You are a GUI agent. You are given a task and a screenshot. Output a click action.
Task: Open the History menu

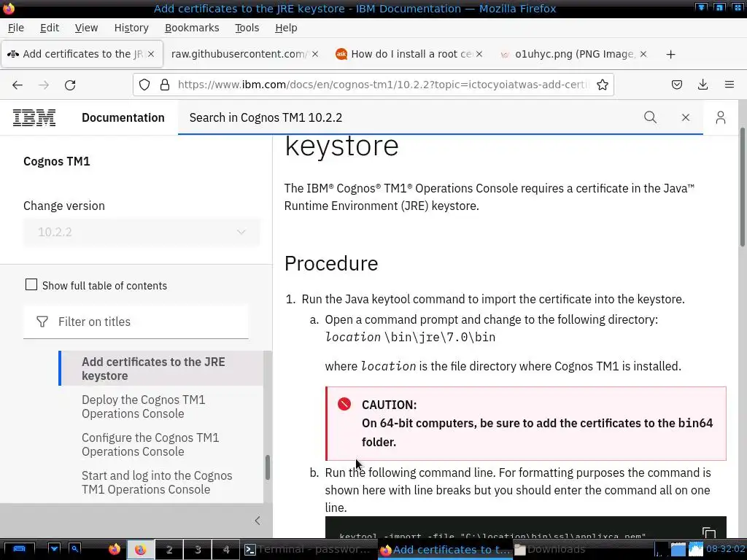(x=131, y=28)
